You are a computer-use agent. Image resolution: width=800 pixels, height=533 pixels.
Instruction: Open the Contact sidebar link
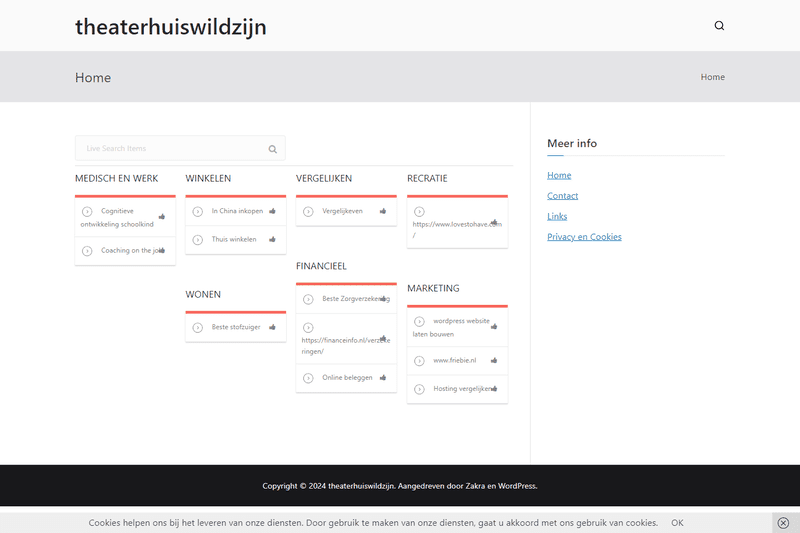pos(562,196)
